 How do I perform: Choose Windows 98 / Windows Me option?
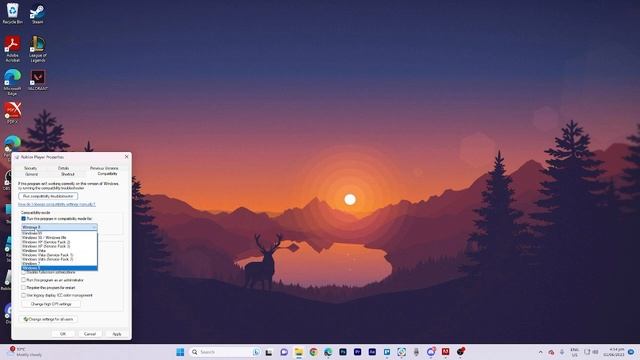point(59,238)
